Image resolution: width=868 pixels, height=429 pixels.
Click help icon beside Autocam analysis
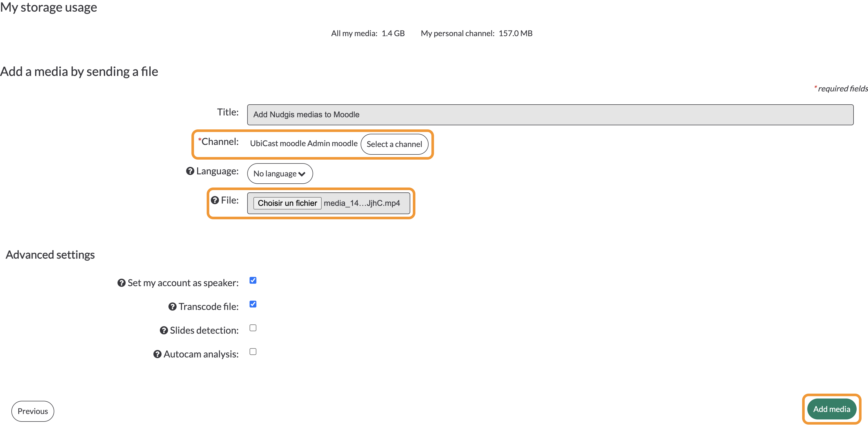[x=157, y=355]
